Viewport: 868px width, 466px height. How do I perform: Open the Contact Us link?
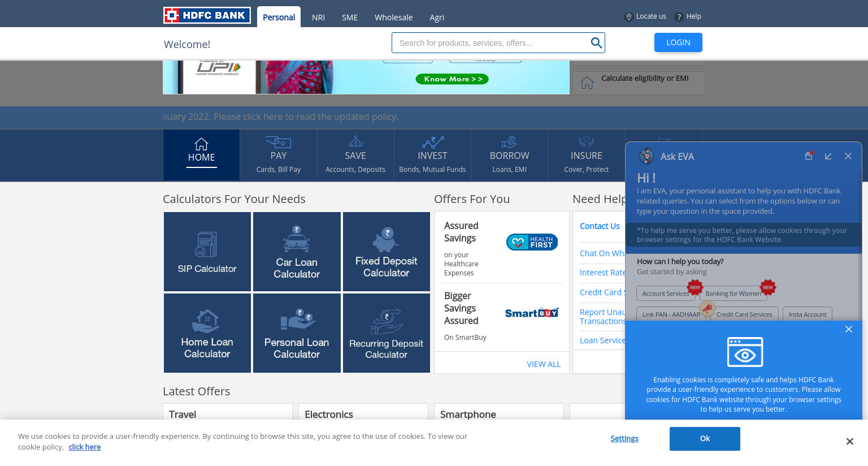coord(600,226)
